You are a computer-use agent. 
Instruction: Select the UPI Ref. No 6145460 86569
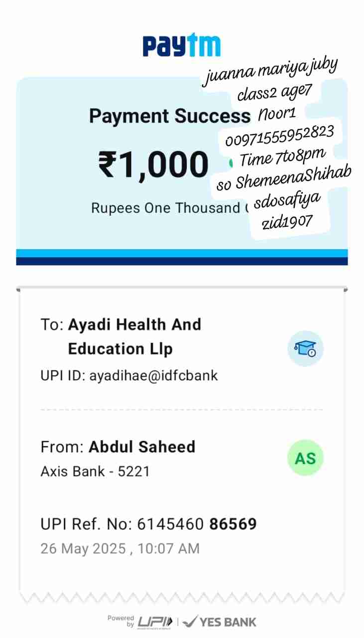pos(148,524)
